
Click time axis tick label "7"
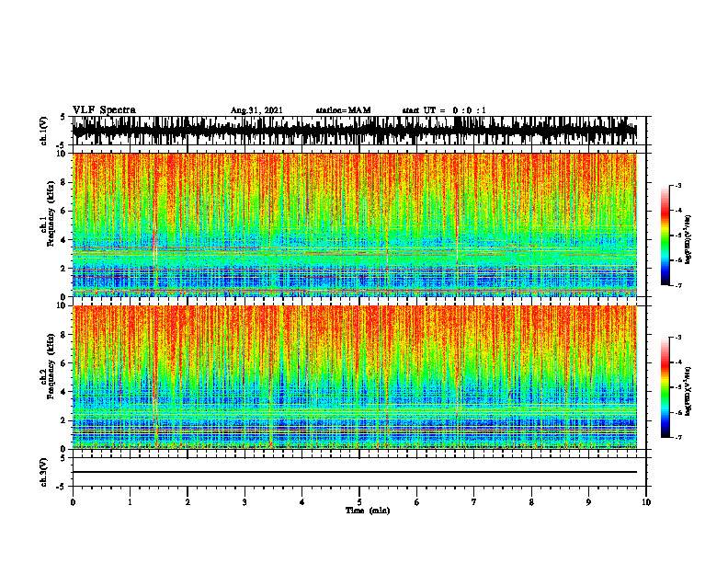tap(474, 502)
